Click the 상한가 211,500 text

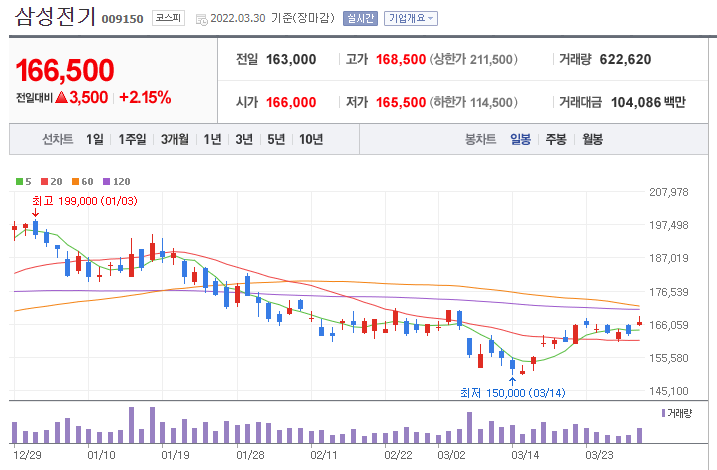pos(473,59)
